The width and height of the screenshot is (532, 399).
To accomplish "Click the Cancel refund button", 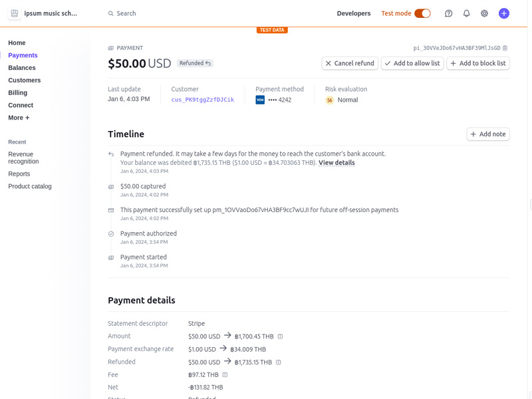I will [350, 63].
